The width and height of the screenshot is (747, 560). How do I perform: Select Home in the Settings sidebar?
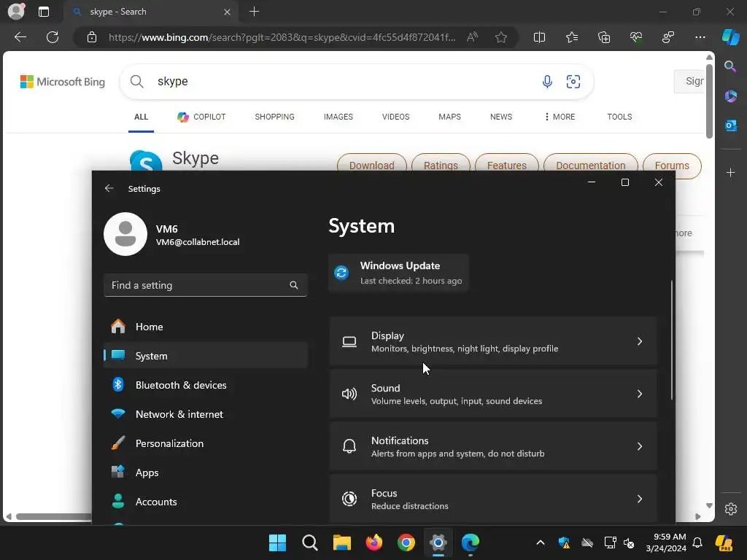[205, 327]
